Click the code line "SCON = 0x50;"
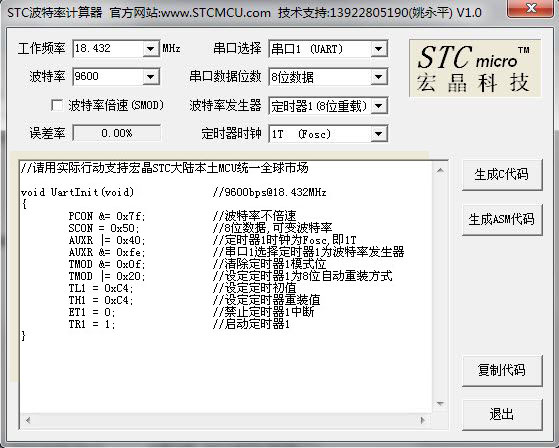 104,228
